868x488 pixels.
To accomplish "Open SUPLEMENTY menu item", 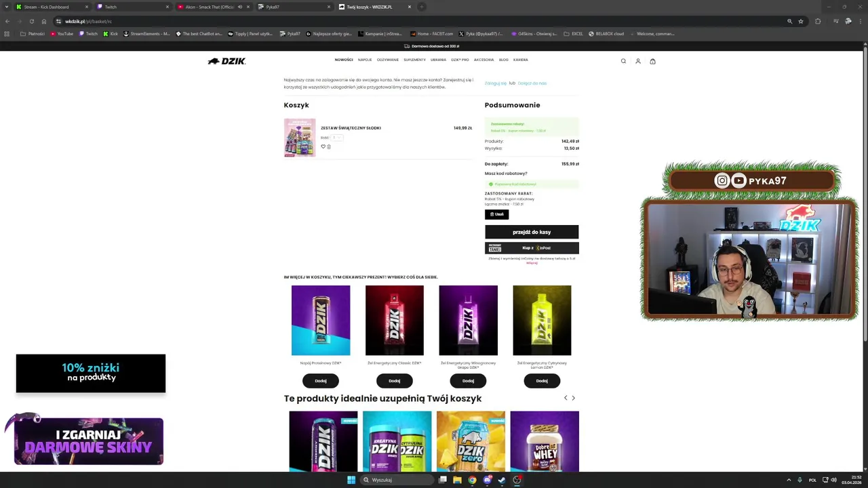I will 415,60.
